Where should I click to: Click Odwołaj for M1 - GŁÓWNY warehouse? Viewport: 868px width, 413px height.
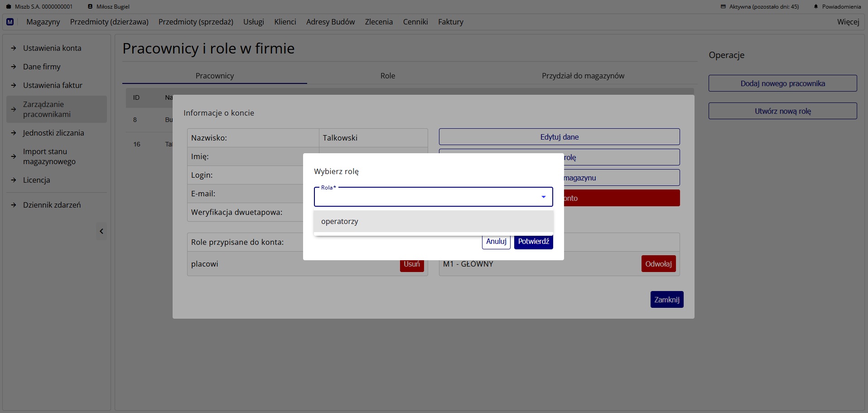click(658, 264)
